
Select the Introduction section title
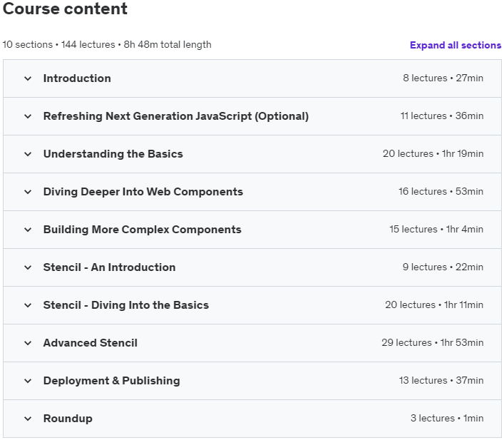[77, 78]
